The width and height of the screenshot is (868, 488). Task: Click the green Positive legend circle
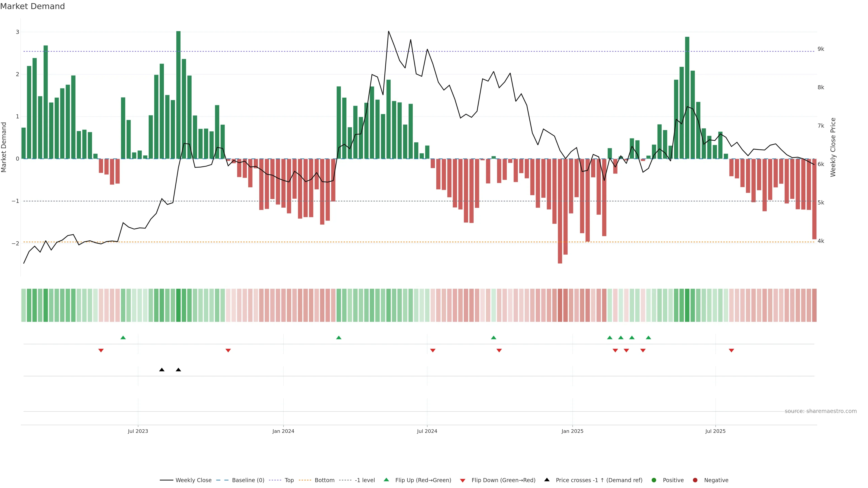654,480
